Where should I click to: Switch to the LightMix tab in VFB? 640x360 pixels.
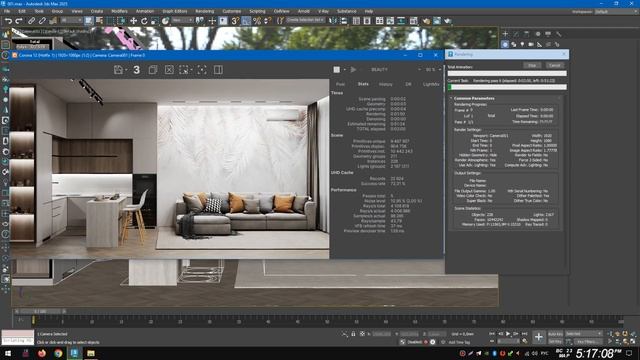pyautogui.click(x=431, y=84)
